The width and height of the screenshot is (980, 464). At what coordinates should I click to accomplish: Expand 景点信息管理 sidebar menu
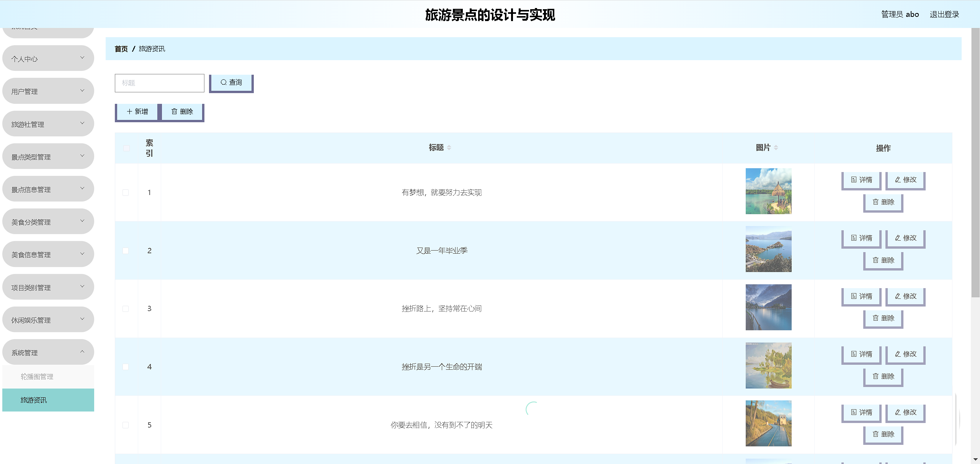(x=48, y=189)
